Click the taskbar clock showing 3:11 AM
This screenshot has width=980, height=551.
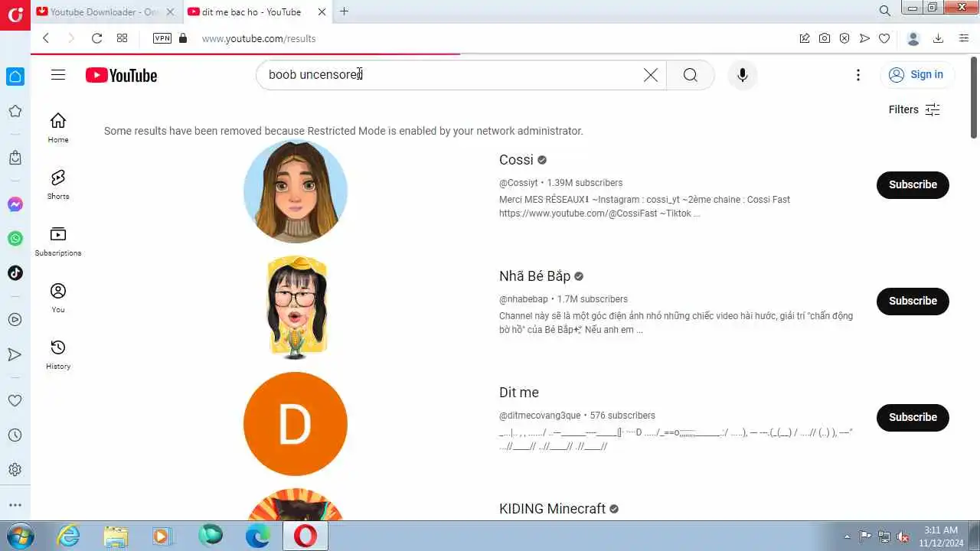[x=939, y=536]
